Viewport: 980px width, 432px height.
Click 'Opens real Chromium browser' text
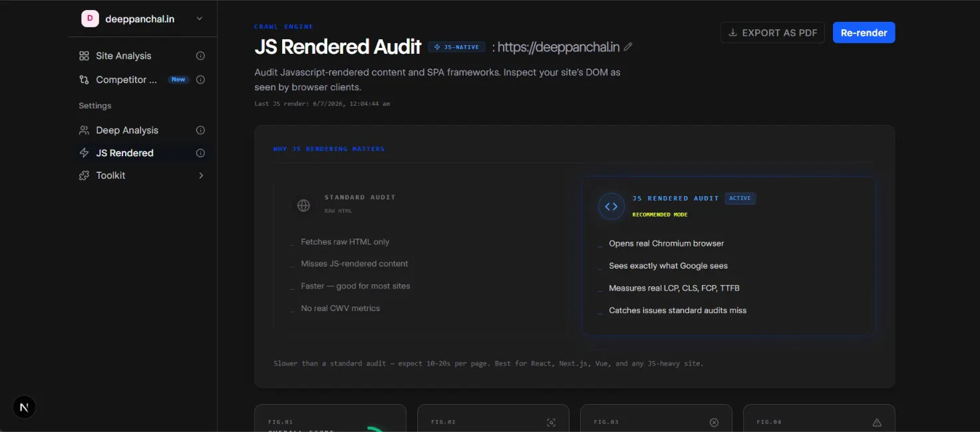click(x=667, y=243)
